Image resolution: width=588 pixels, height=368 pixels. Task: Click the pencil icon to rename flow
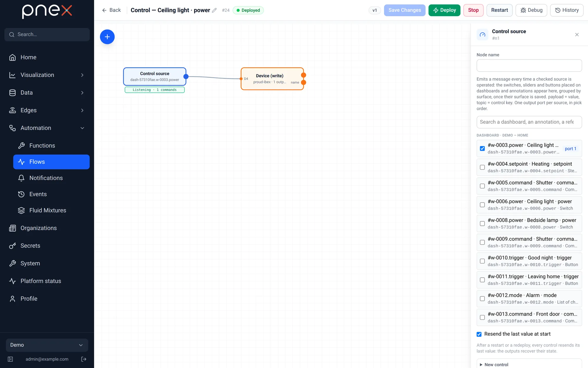[x=214, y=10]
